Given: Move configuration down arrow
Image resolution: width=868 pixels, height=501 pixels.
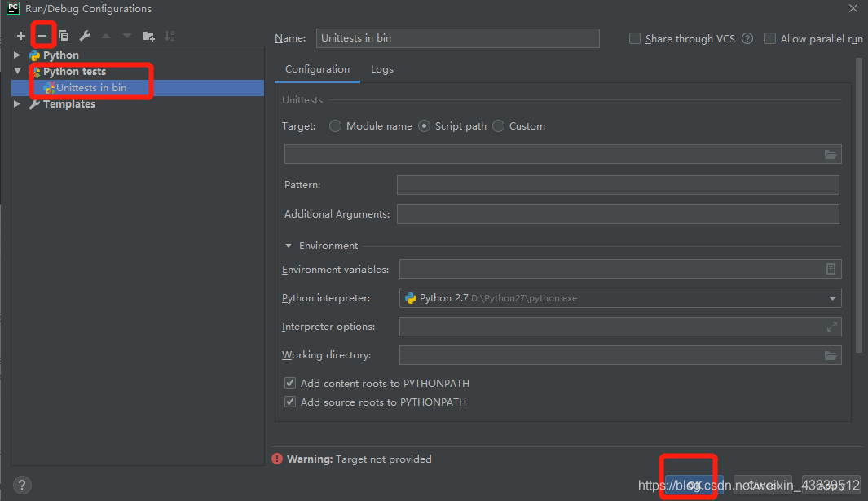Looking at the screenshot, I should point(127,36).
